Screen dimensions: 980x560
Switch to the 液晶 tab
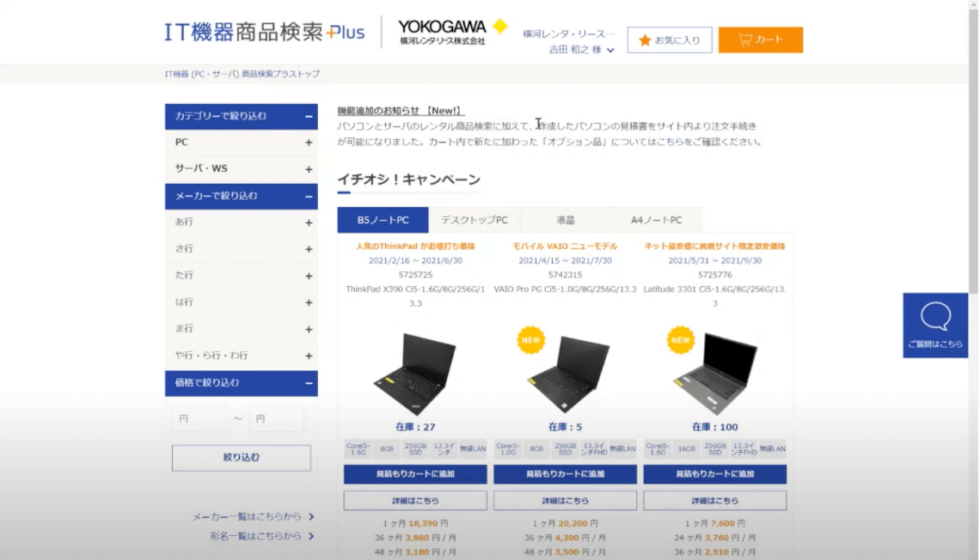pyautogui.click(x=566, y=220)
